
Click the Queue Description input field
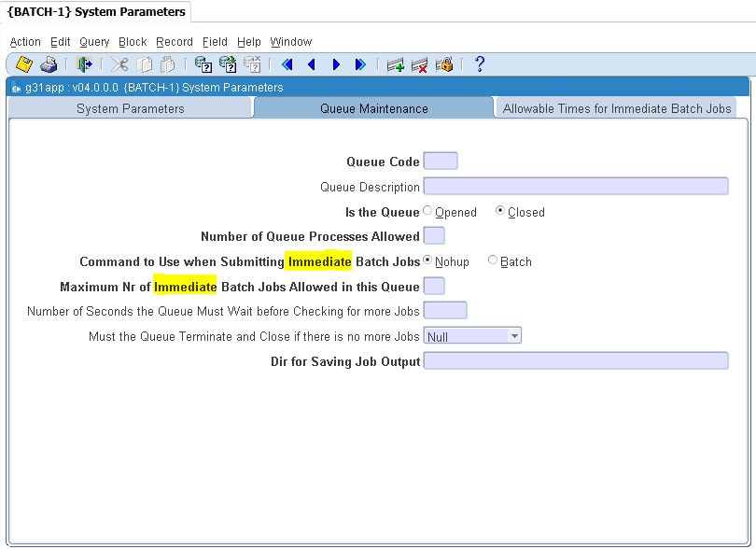point(575,186)
